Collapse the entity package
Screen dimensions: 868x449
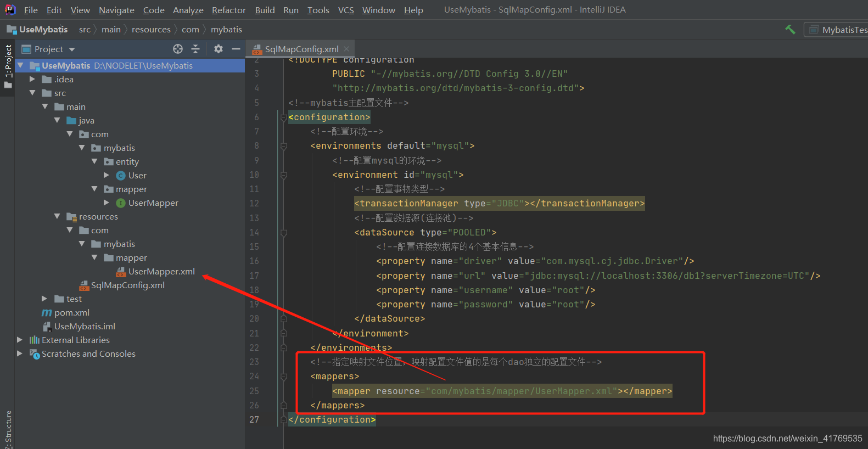[94, 161]
